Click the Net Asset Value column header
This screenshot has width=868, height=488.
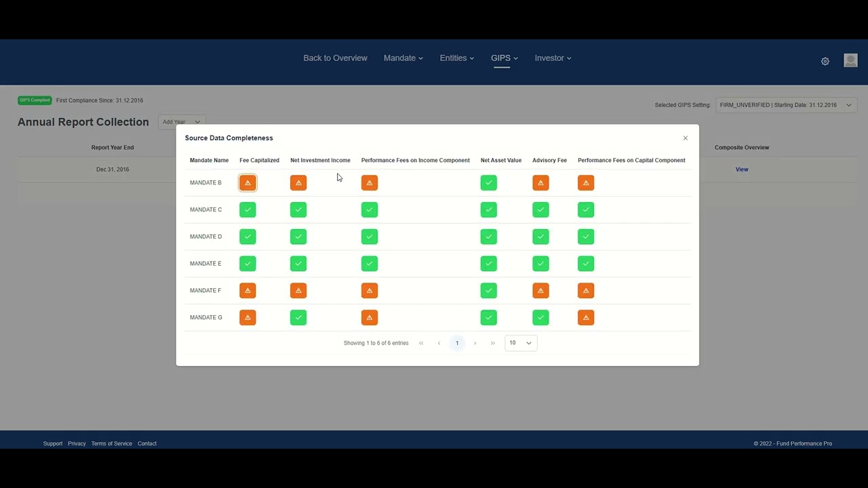pyautogui.click(x=501, y=161)
